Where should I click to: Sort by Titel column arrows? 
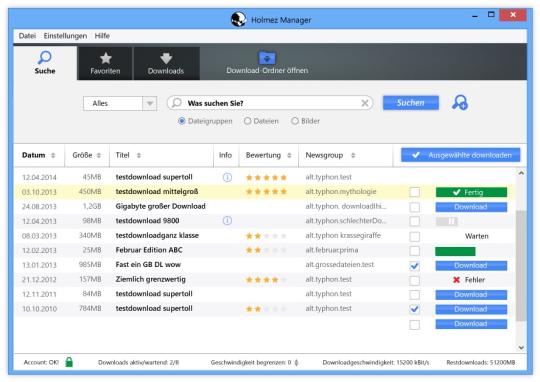click(139, 155)
